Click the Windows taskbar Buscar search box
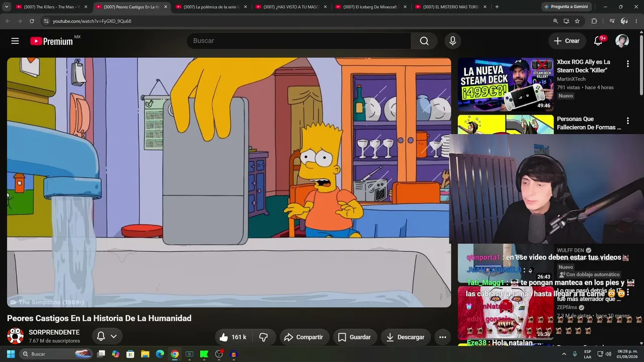The image size is (644, 362). pos(57,354)
